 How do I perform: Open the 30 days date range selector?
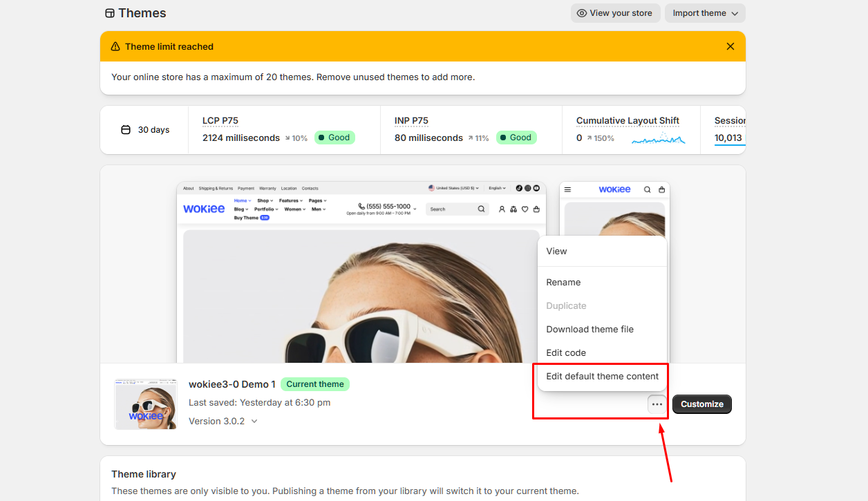pos(145,130)
